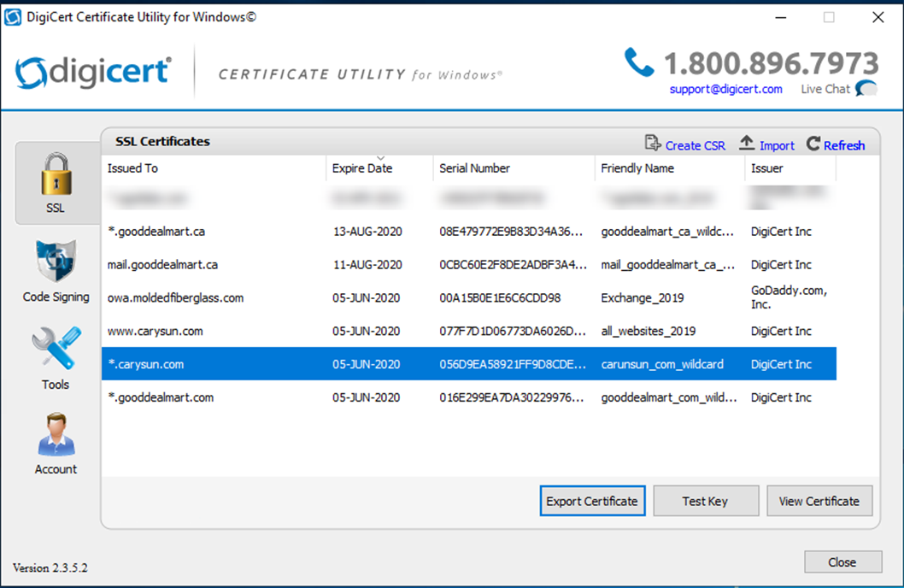Click the Refresh circular arrow icon
The image size is (904, 588).
pyautogui.click(x=813, y=144)
